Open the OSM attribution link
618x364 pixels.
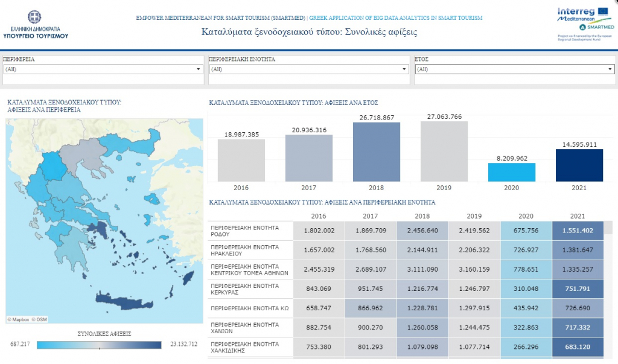click(x=39, y=319)
